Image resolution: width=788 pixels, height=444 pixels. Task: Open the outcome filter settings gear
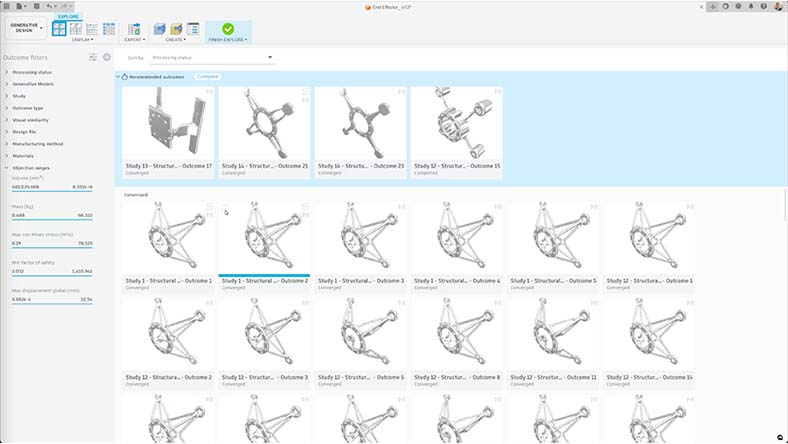(107, 57)
